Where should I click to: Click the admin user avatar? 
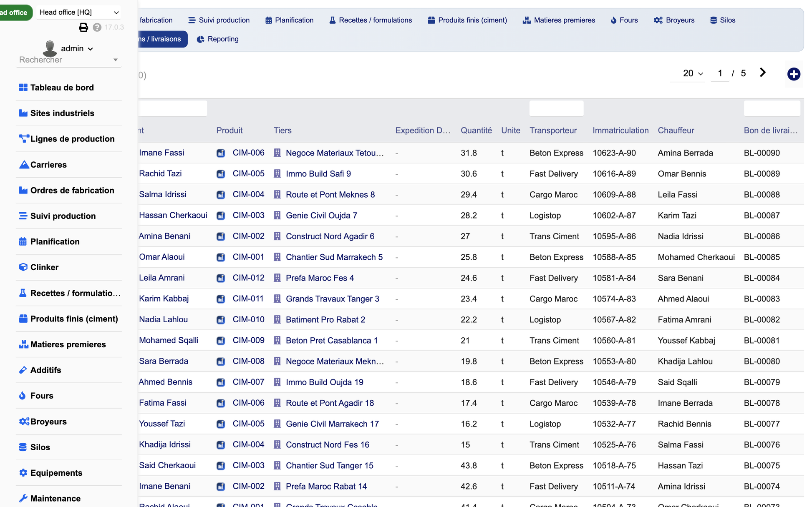tap(50, 48)
